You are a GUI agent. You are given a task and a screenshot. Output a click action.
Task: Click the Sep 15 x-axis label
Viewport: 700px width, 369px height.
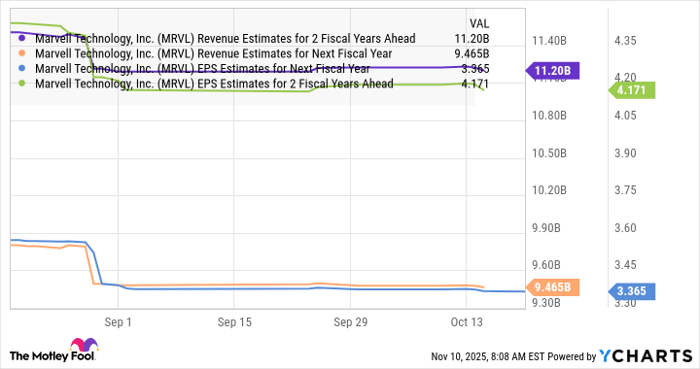(234, 322)
